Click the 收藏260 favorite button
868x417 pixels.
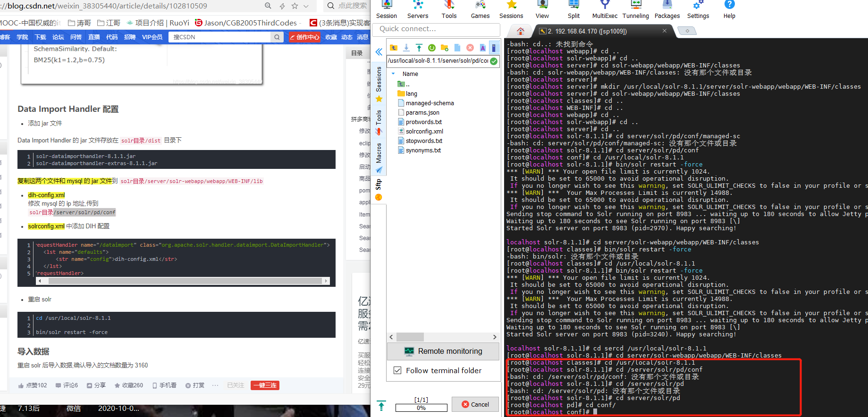[129, 385]
